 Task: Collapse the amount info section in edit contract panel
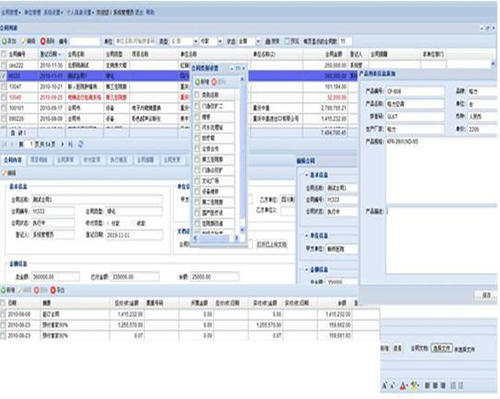coord(306,269)
